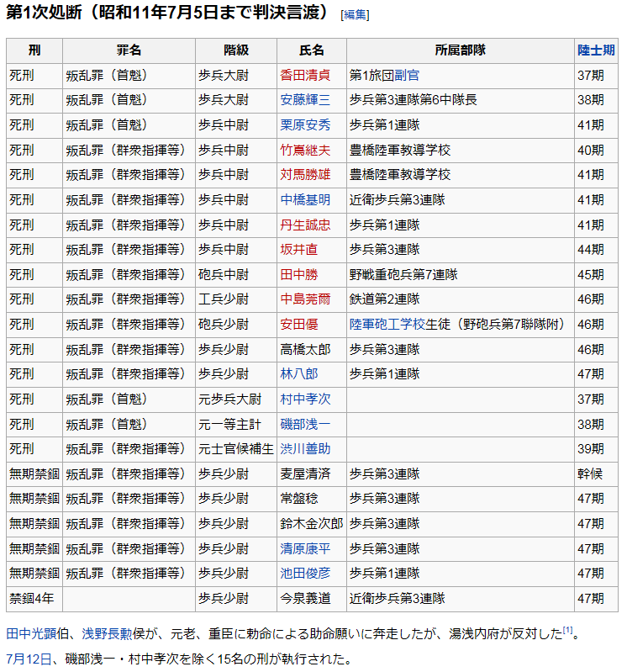Click the 階級 column header
The height and width of the screenshot is (672, 627).
236,50
